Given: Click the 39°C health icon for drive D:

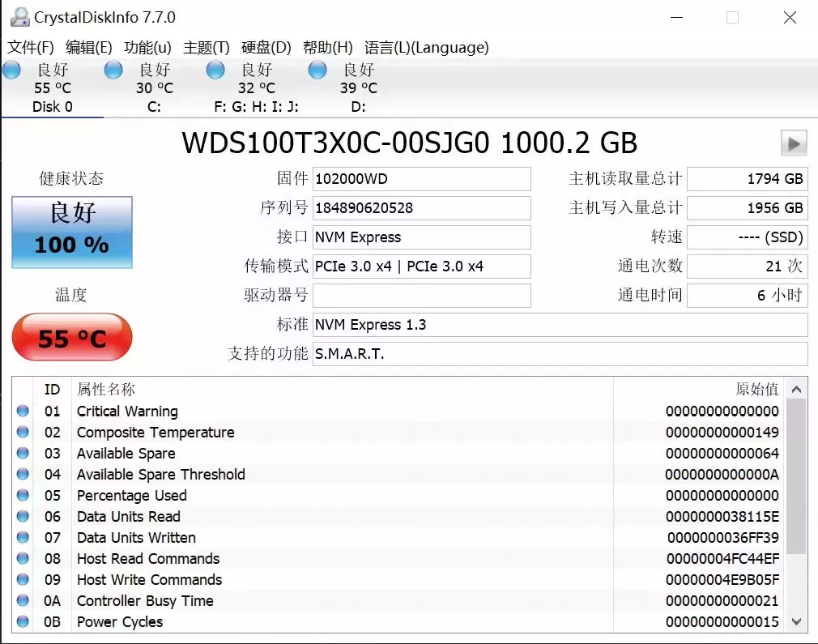Looking at the screenshot, I should pos(317,70).
